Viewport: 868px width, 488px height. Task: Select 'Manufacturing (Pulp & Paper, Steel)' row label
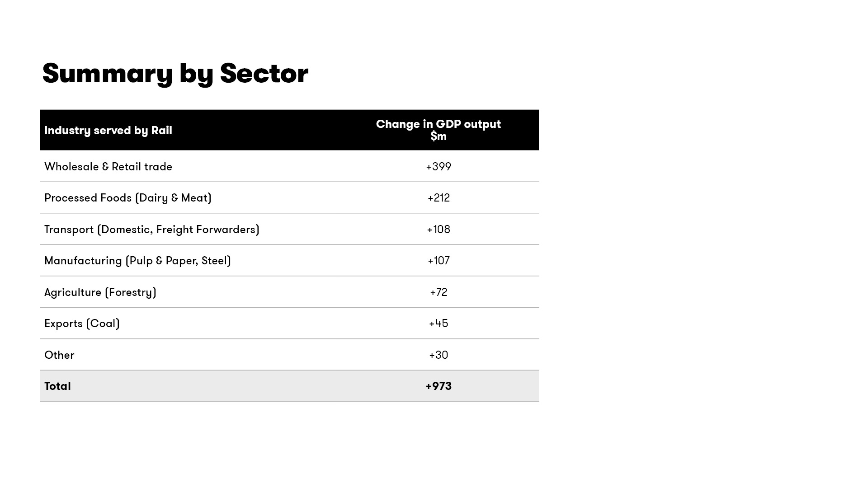[137, 261]
